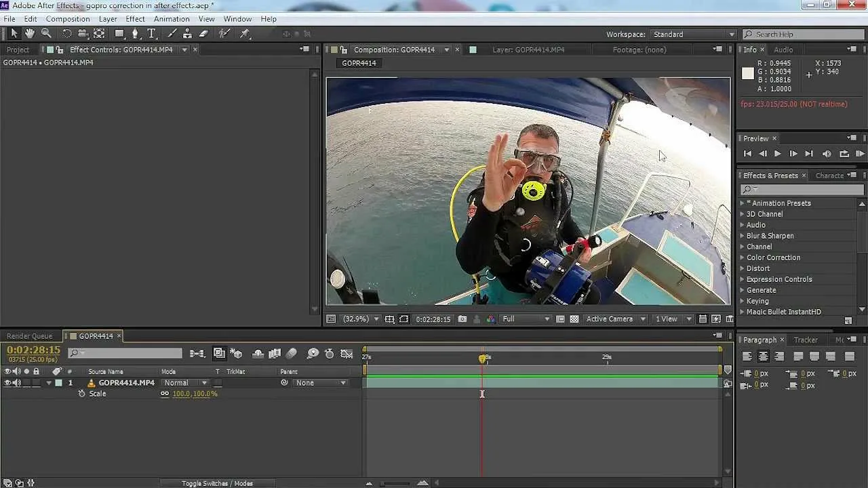Play the RAM preview
The image size is (868, 488).
pos(860,154)
